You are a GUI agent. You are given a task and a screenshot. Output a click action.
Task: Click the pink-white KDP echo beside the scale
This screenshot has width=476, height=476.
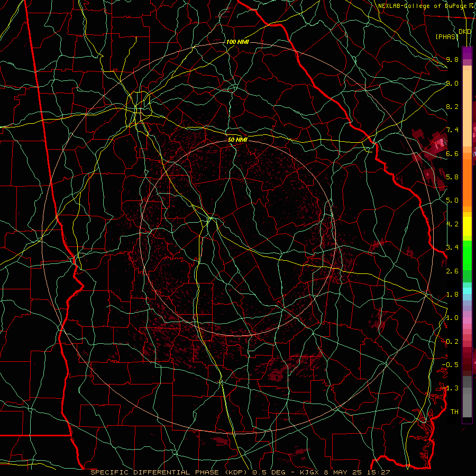[x=440, y=143]
